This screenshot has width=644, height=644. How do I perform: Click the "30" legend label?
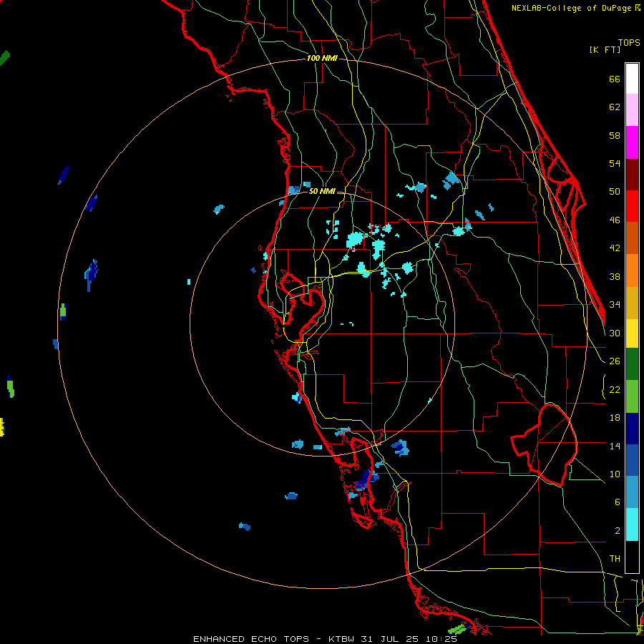click(615, 333)
